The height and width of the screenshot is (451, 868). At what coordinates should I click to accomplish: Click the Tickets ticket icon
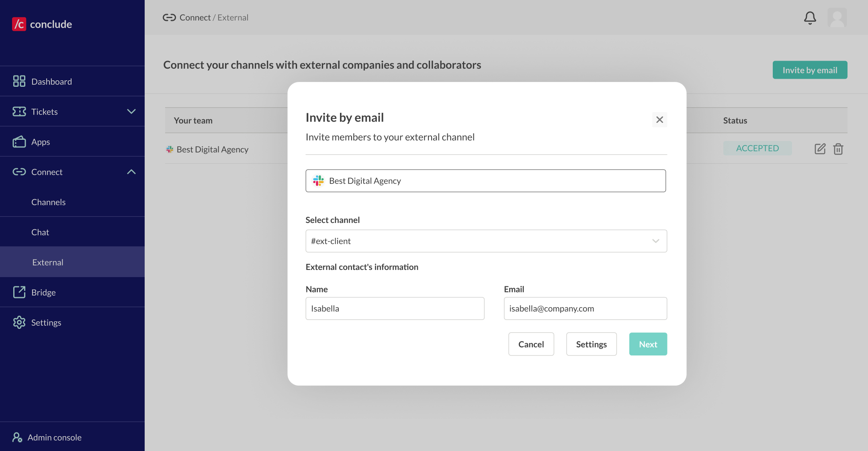pyautogui.click(x=19, y=112)
